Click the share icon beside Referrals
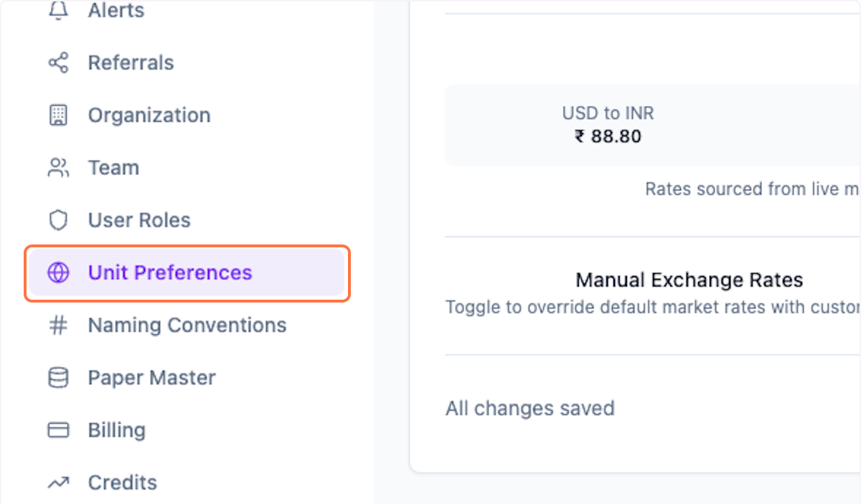 (58, 63)
